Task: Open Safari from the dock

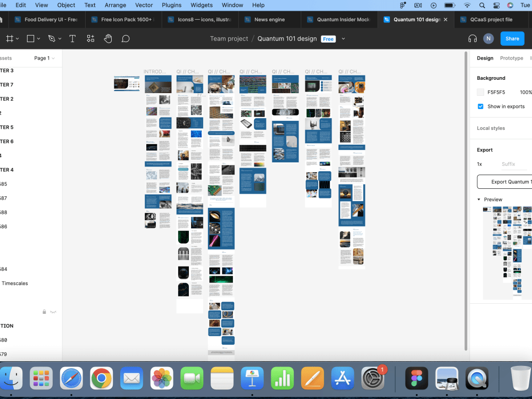Action: [71, 378]
